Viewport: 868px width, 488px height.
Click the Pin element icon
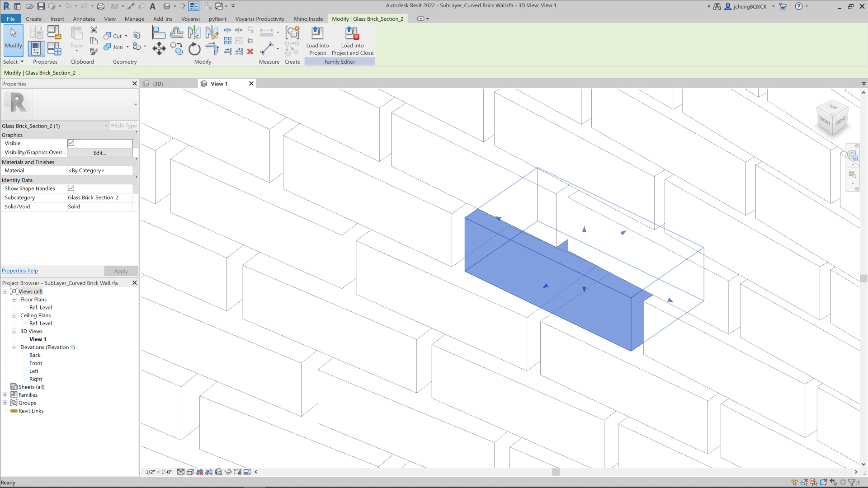tap(250, 41)
